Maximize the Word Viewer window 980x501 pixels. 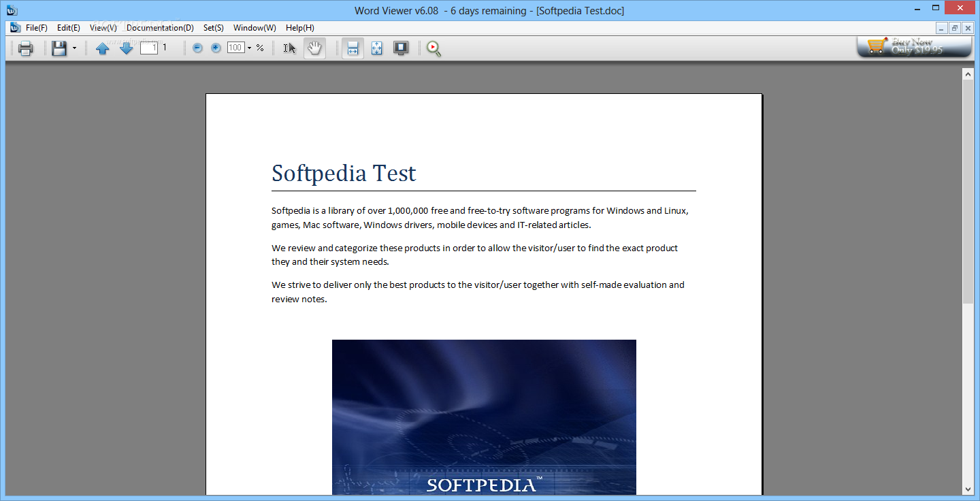[936, 8]
